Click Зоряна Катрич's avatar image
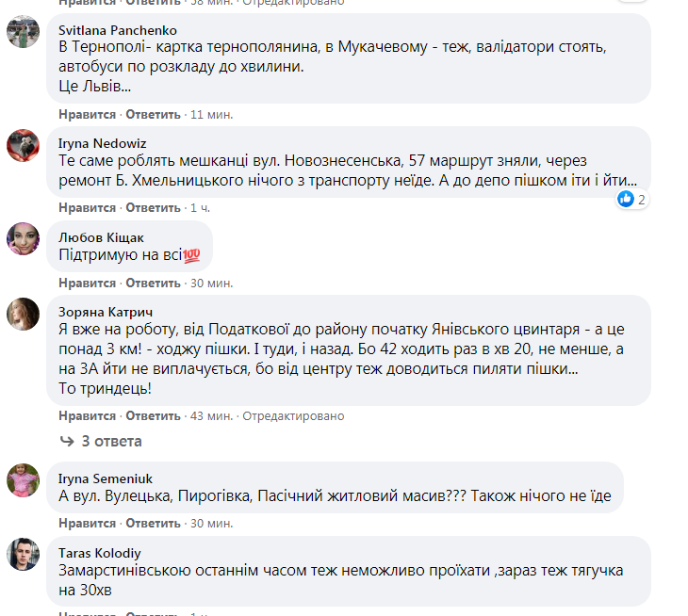This screenshot has width=688, height=616. tap(23, 315)
